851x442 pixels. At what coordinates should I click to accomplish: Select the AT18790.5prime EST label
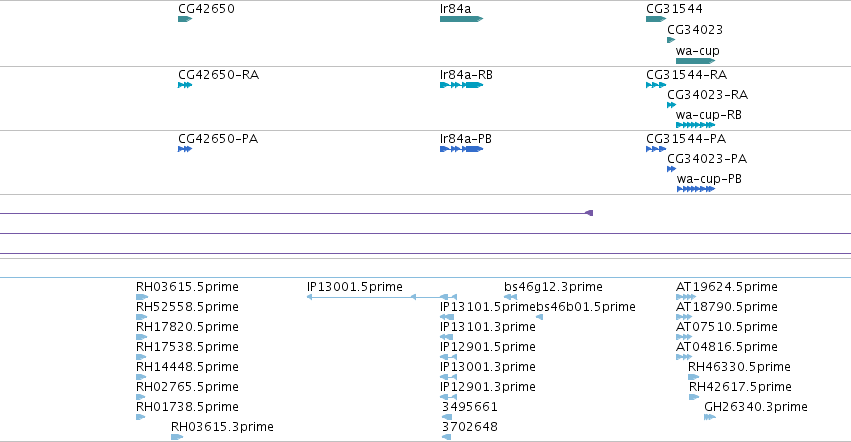(727, 307)
